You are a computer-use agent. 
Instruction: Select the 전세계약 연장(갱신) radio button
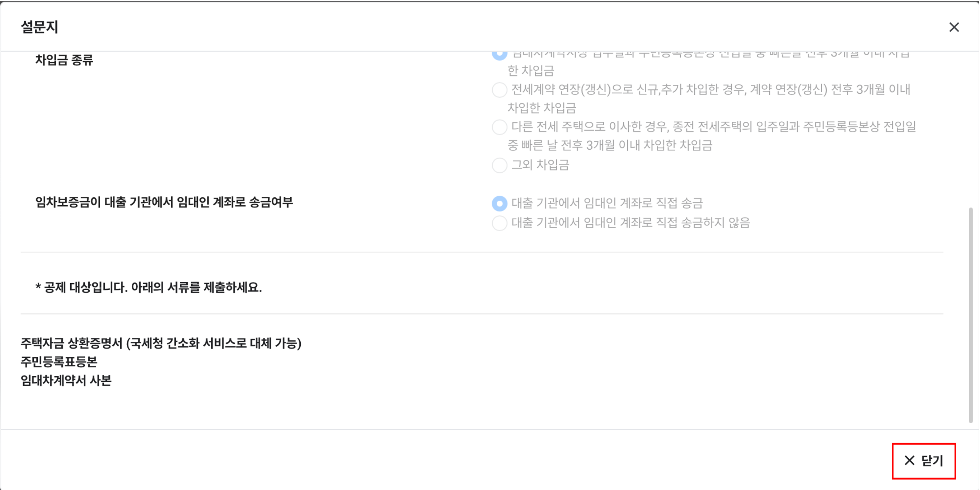500,90
